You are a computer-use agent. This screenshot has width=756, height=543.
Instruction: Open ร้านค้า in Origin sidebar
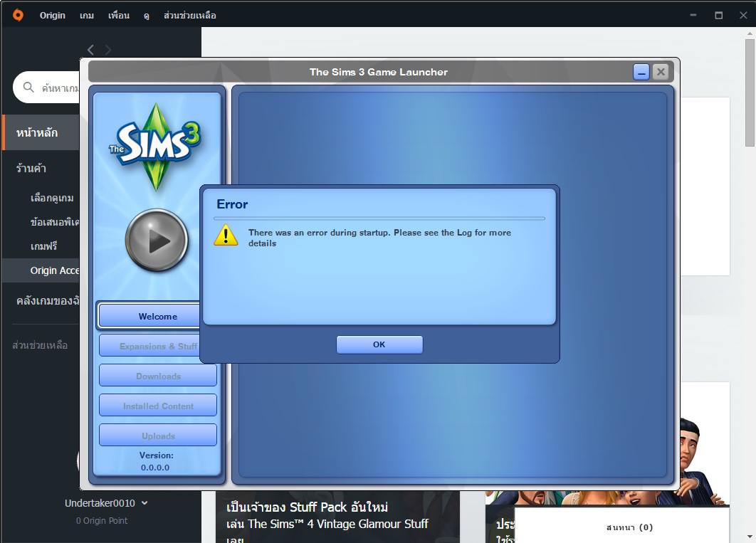pos(31,168)
